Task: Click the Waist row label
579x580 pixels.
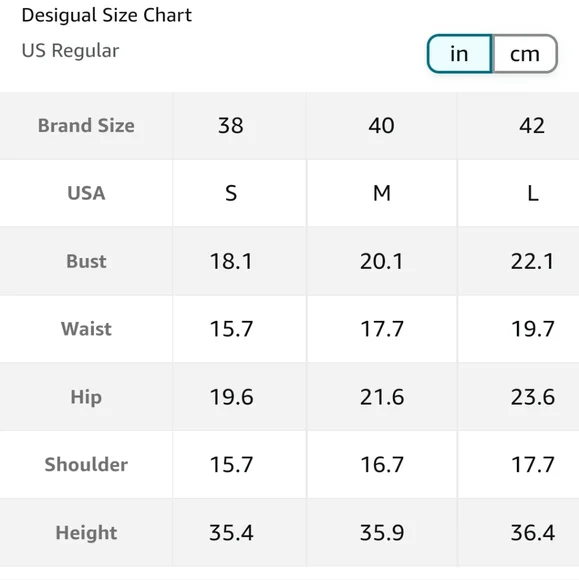Action: pyautogui.click(x=86, y=329)
